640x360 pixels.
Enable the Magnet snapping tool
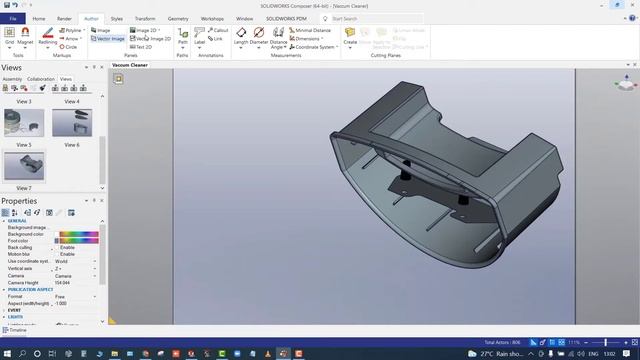tap(25, 36)
